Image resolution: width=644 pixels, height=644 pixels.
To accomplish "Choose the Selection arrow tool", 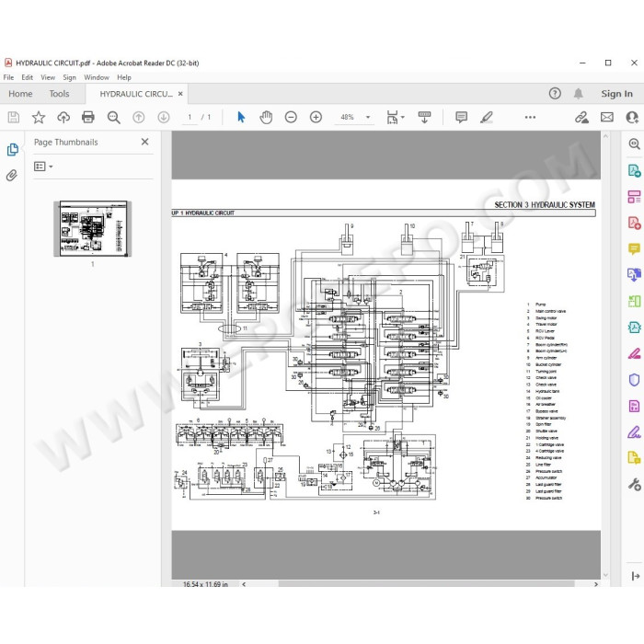I will click(x=241, y=118).
